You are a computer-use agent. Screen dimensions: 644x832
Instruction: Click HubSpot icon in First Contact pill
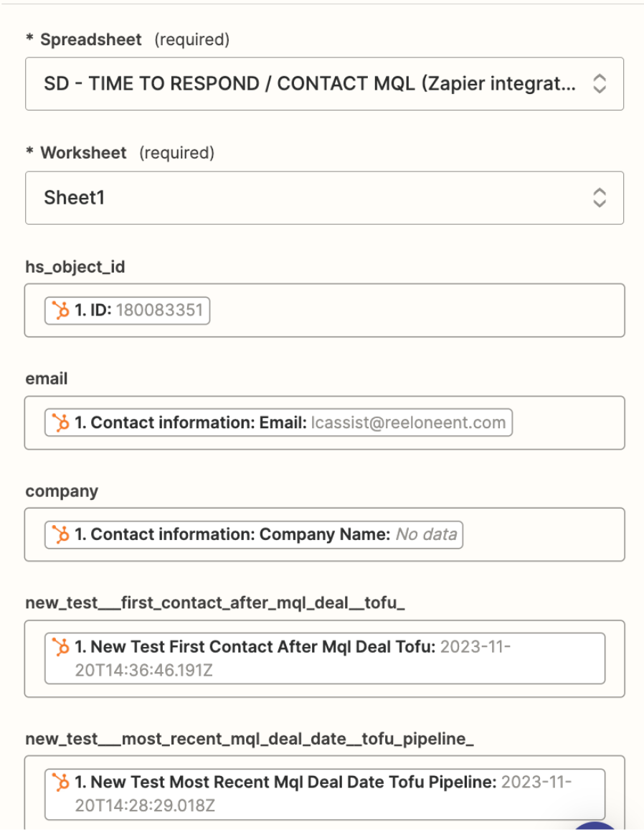[x=61, y=647]
